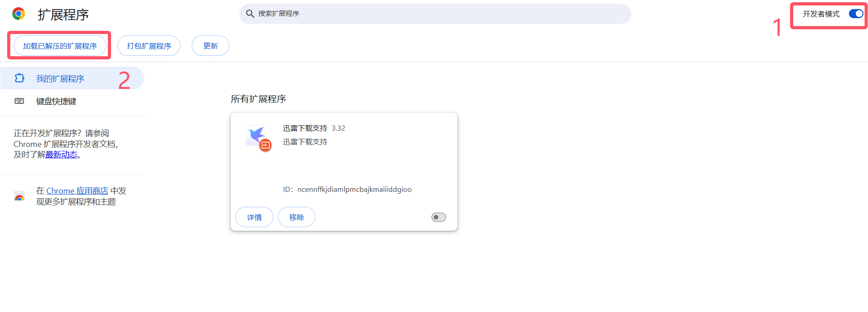Open the Chrome 应用商店 link
Image resolution: width=868 pixels, height=312 pixels.
point(77,191)
